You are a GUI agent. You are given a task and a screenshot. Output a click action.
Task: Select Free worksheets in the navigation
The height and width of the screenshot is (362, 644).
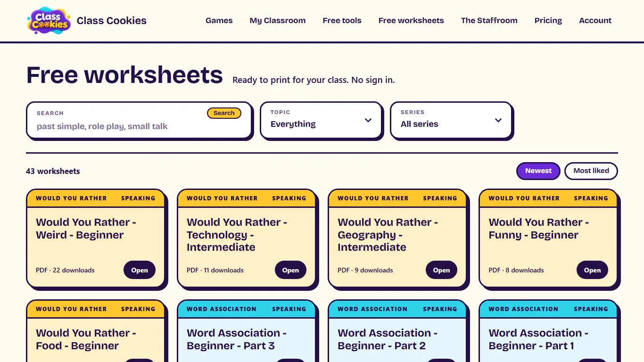411,21
